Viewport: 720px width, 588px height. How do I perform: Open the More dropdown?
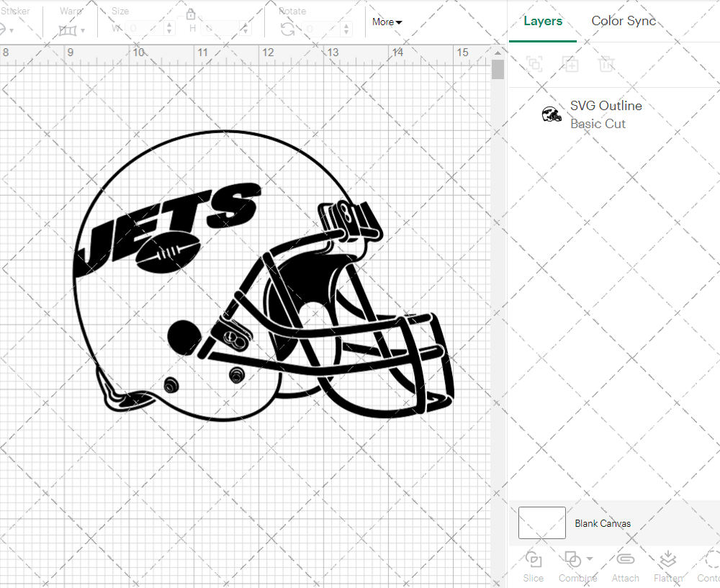pyautogui.click(x=386, y=22)
